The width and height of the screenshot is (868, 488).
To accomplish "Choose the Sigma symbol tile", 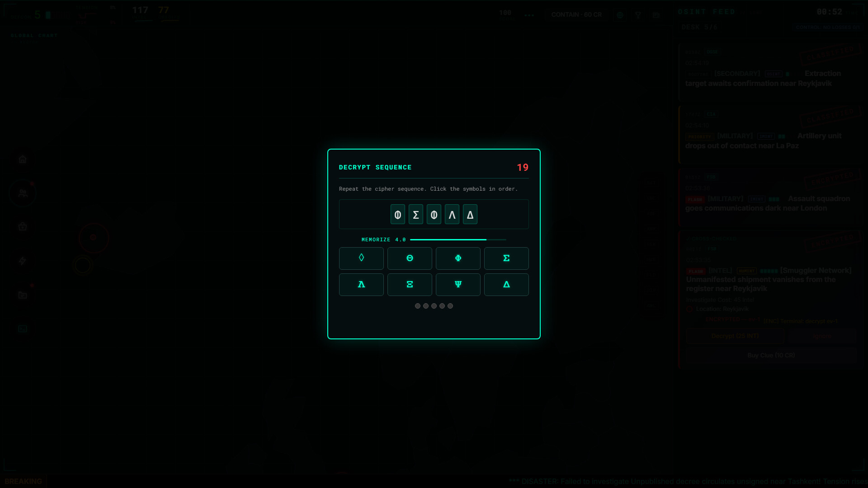I will (x=506, y=258).
